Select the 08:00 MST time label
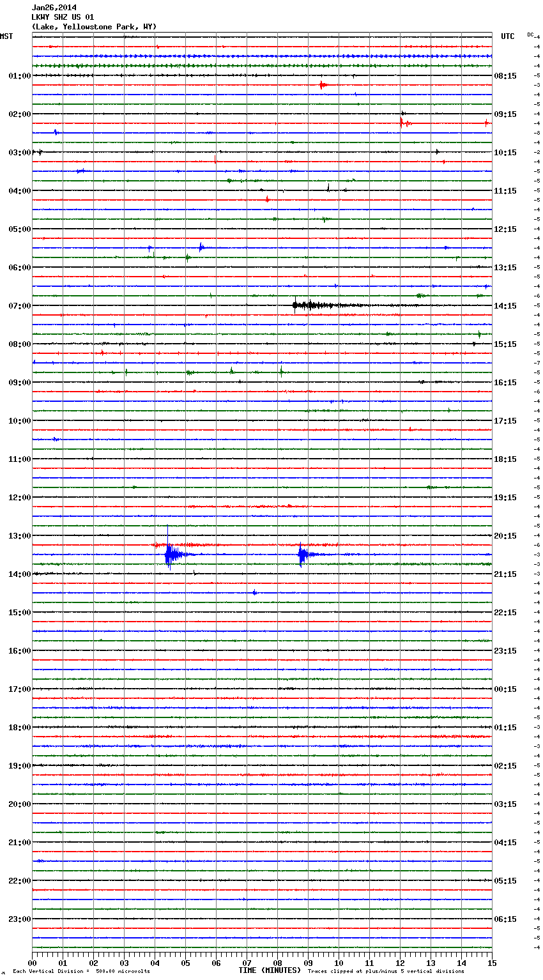543x980 pixels. [19, 344]
